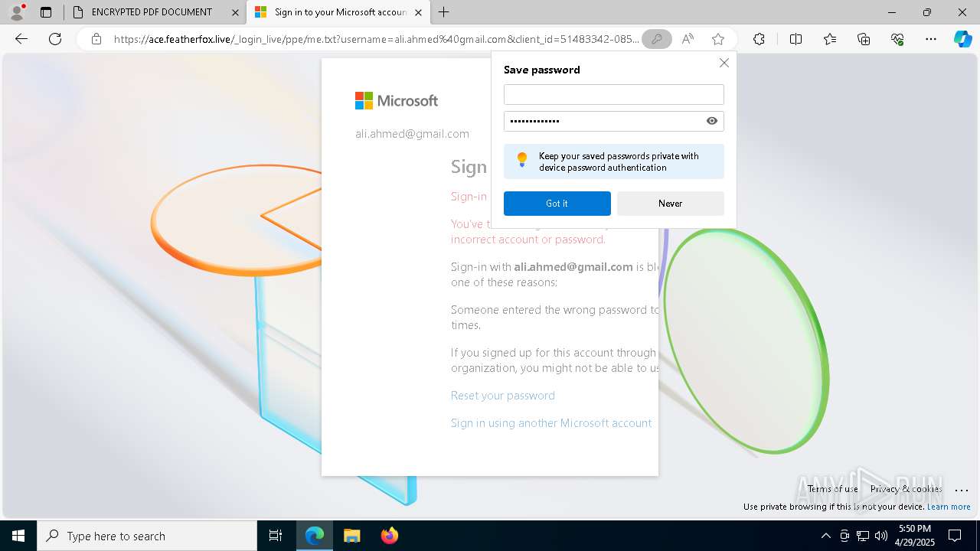
Task: Open Settings and more ellipsis
Action: coord(931,39)
